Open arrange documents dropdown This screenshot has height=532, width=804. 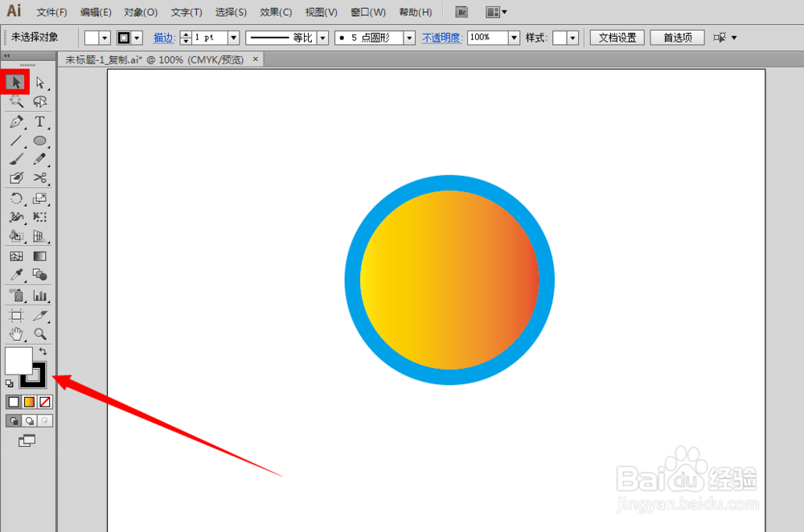496,12
